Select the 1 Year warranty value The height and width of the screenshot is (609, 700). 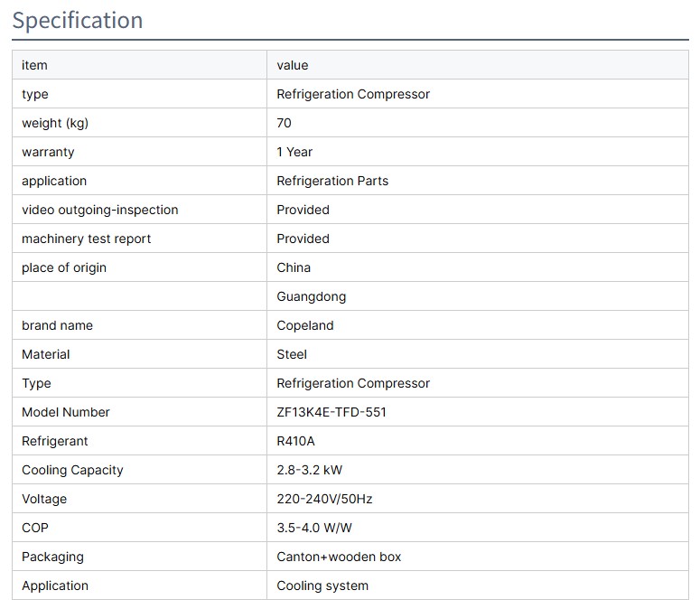click(294, 152)
